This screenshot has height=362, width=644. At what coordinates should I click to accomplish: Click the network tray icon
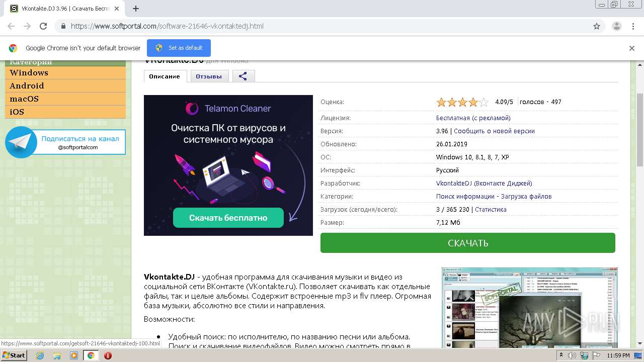(x=585, y=355)
